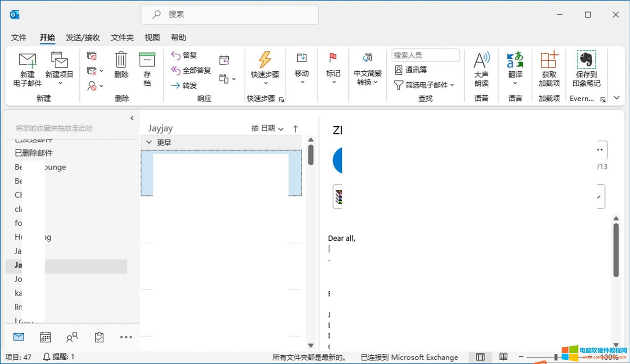Click the Reading view button in status bar
Screen dimensions: 630x364
point(503,357)
